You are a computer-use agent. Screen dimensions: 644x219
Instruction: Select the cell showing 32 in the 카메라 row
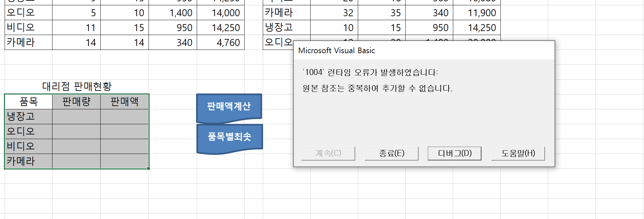pyautogui.click(x=334, y=13)
